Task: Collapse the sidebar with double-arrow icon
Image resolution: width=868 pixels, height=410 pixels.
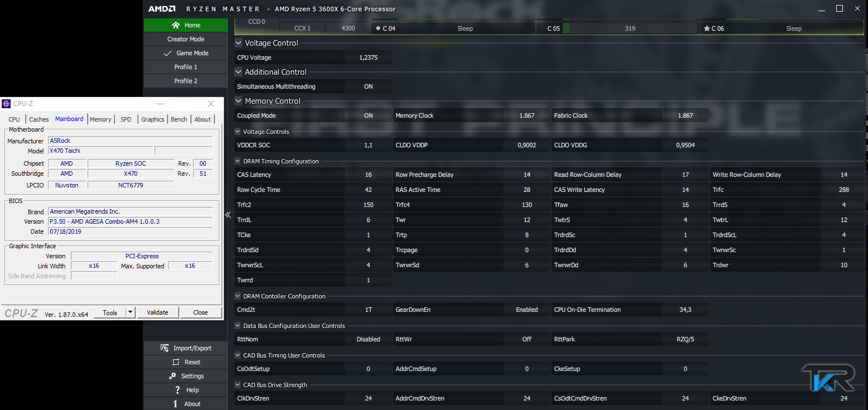Action: click(x=228, y=214)
